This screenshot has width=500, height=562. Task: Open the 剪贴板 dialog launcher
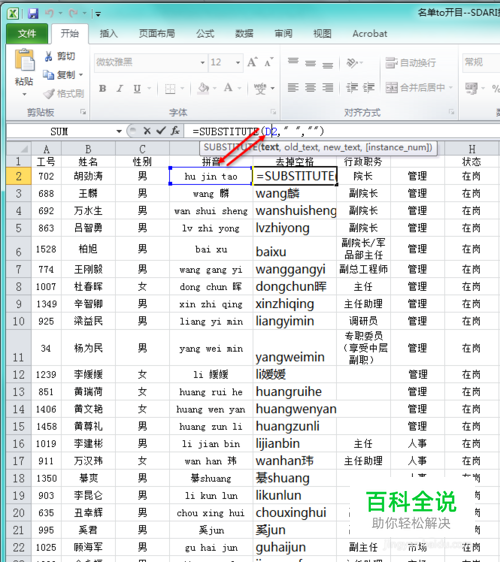click(x=83, y=113)
